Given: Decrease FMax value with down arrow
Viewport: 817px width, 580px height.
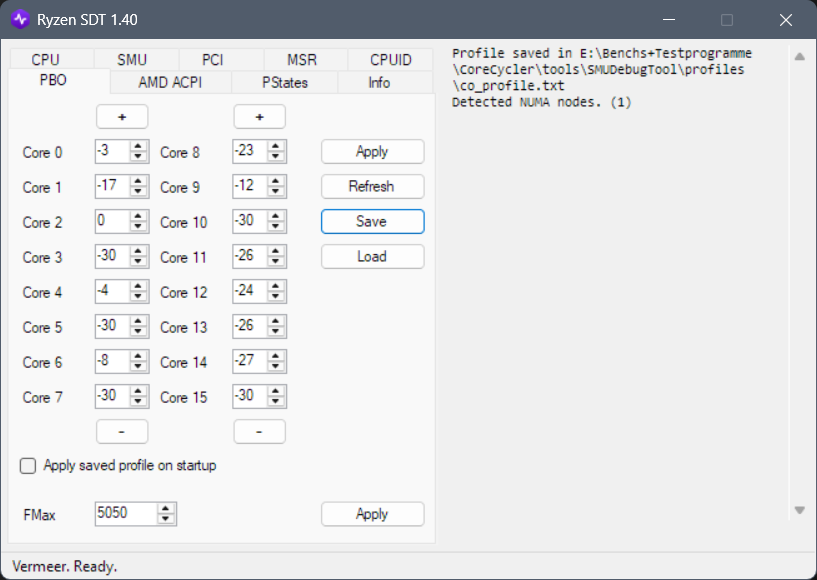Looking at the screenshot, I should (166, 519).
